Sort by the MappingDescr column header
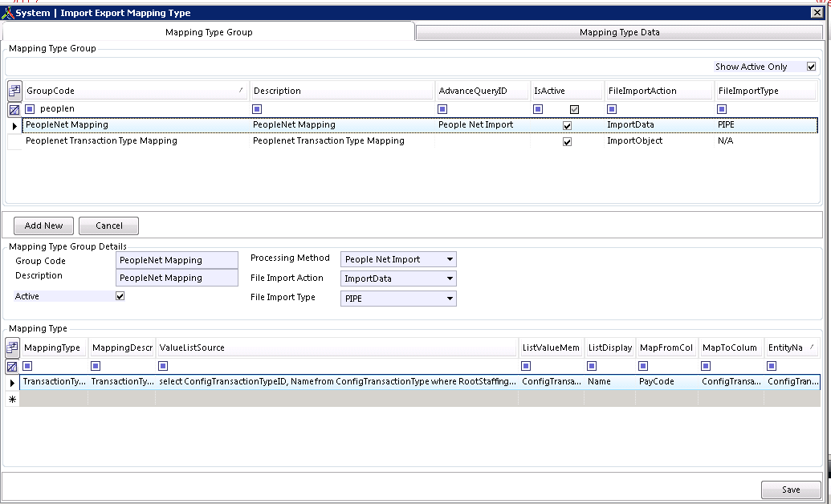The width and height of the screenshot is (831, 504). [x=122, y=348]
